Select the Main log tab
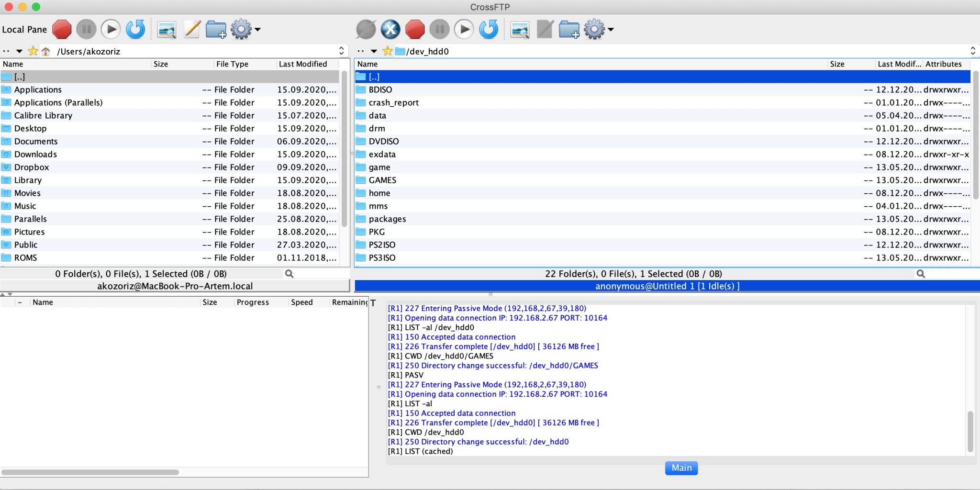The height and width of the screenshot is (490, 980). [x=681, y=468]
